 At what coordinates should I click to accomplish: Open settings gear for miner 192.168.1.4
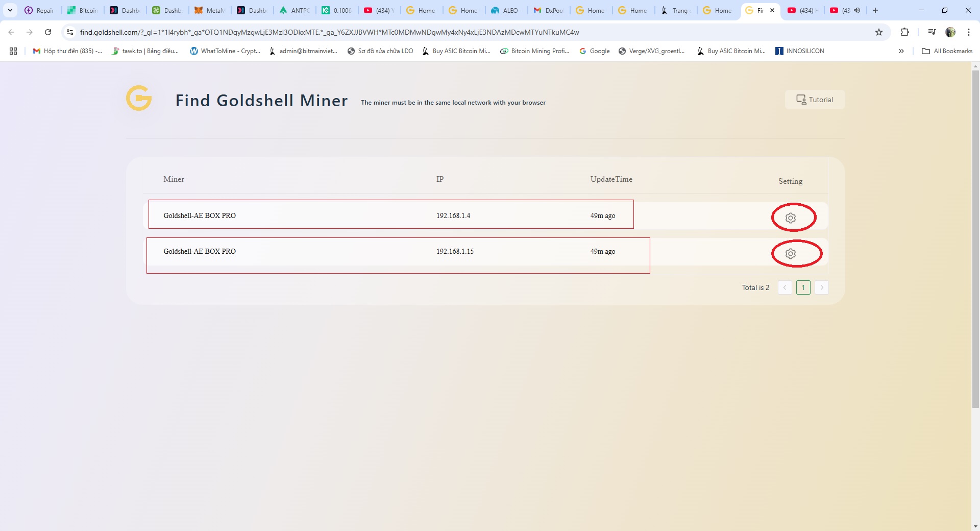790,218
